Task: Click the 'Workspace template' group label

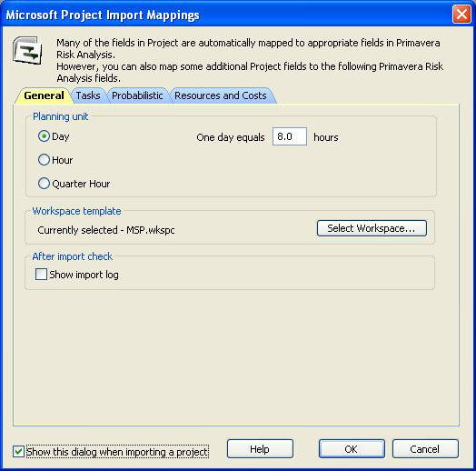Action: tap(76, 211)
